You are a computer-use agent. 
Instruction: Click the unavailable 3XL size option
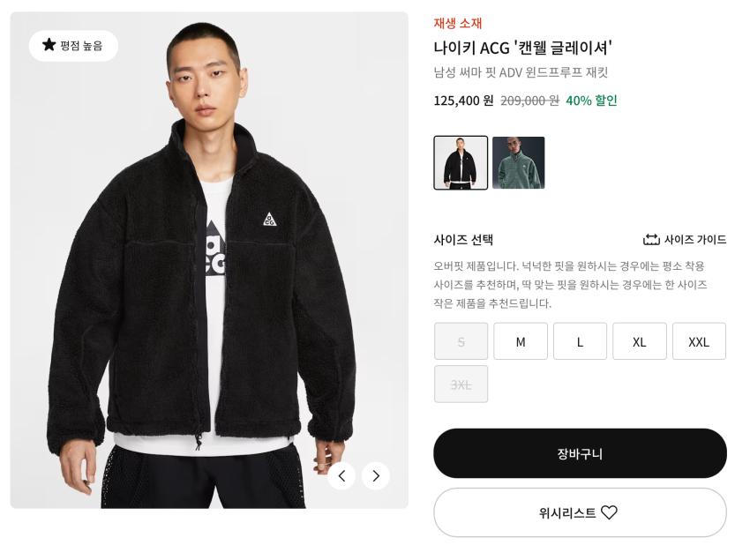(461, 385)
